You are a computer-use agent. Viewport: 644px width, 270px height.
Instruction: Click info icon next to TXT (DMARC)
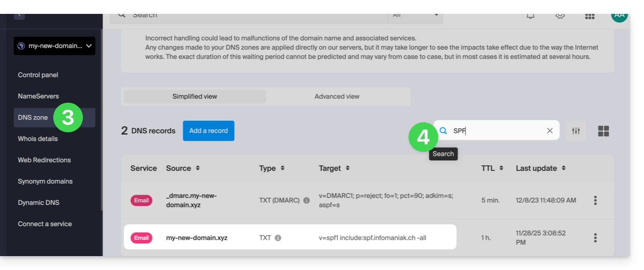coord(306,201)
